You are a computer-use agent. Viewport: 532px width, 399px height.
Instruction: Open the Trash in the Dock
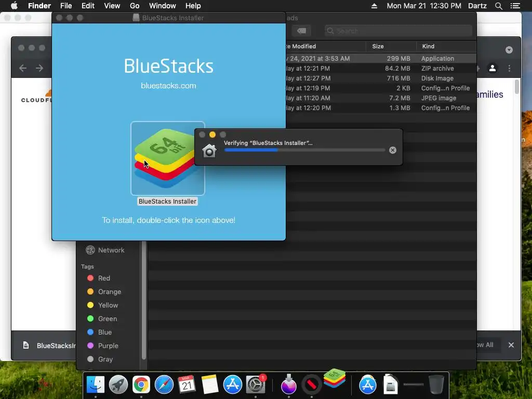click(x=436, y=384)
